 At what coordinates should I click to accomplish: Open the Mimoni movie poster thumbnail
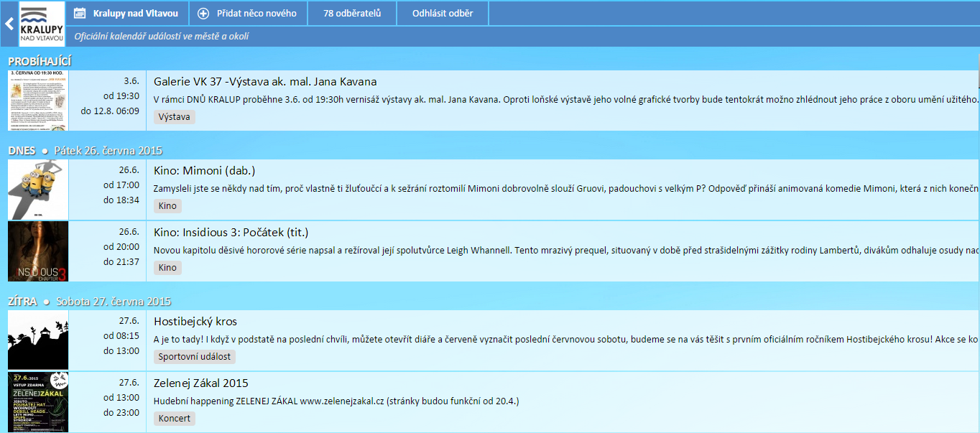38,190
